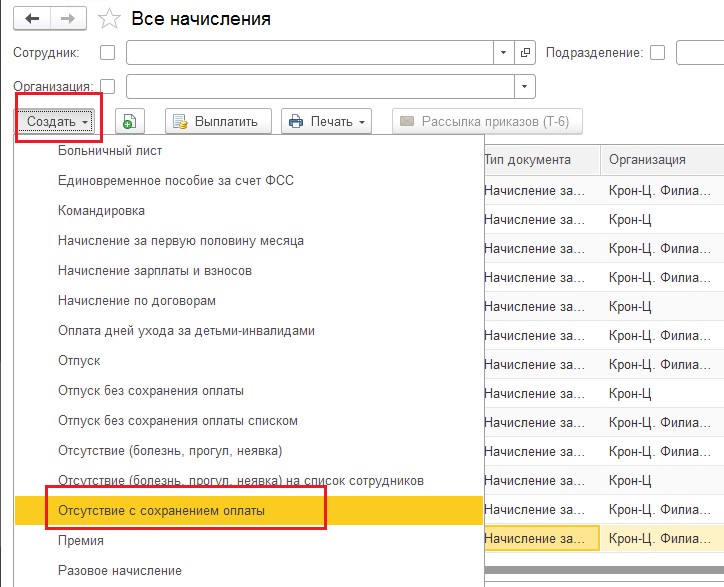The height and width of the screenshot is (587, 724).
Task: Toggle the Организация filter checkbox
Action: point(108,86)
